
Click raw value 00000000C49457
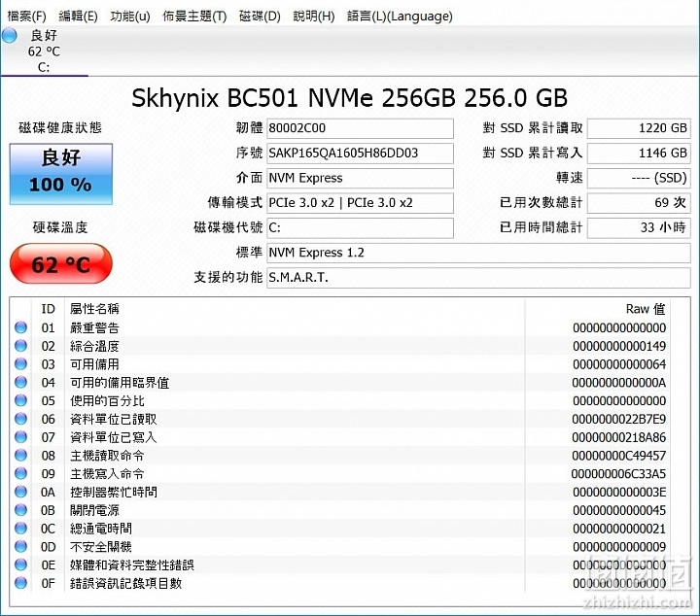pyautogui.click(x=619, y=457)
